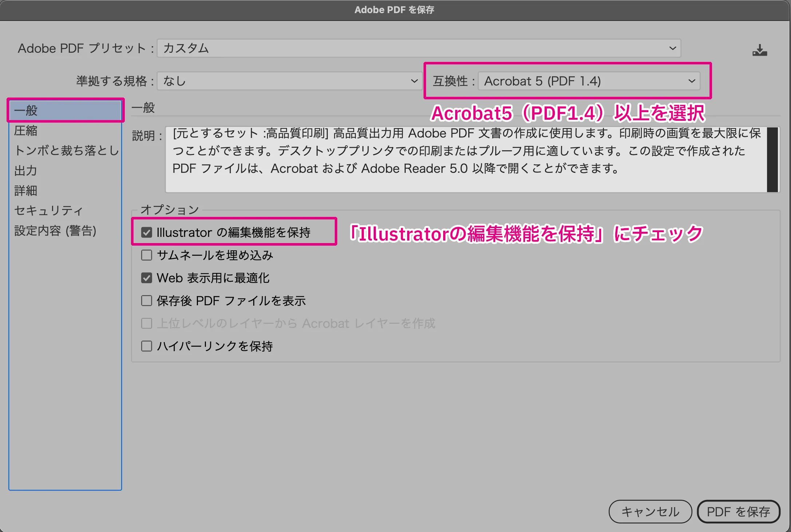The image size is (791, 532).
Task: Uncheck Illustrator の編集機能を保持 checkbox
Action: point(147,232)
